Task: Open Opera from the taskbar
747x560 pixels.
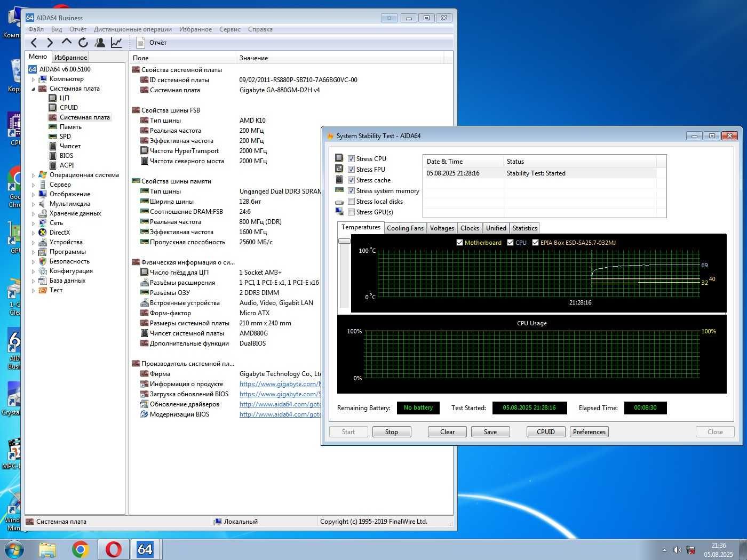Action: tap(113, 549)
